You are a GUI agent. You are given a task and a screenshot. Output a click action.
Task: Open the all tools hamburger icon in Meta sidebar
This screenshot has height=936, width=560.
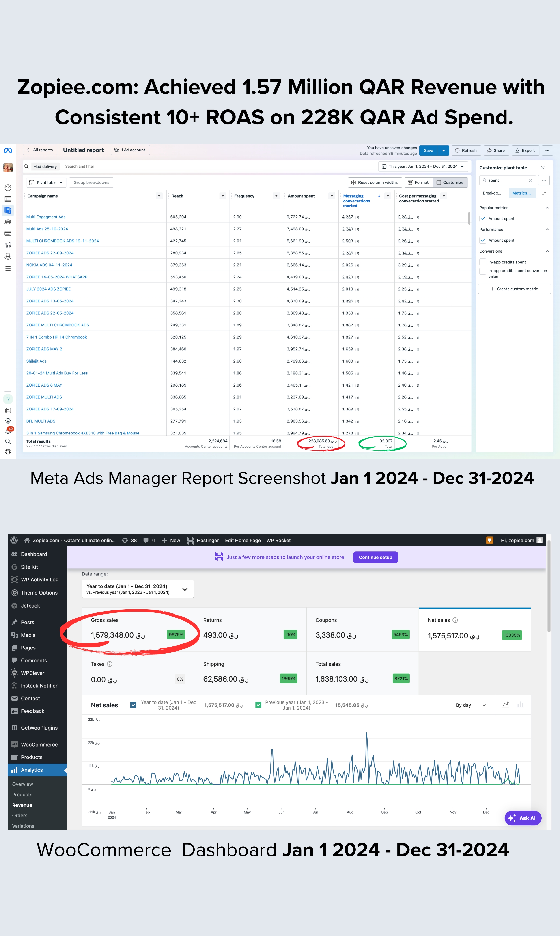(x=8, y=268)
